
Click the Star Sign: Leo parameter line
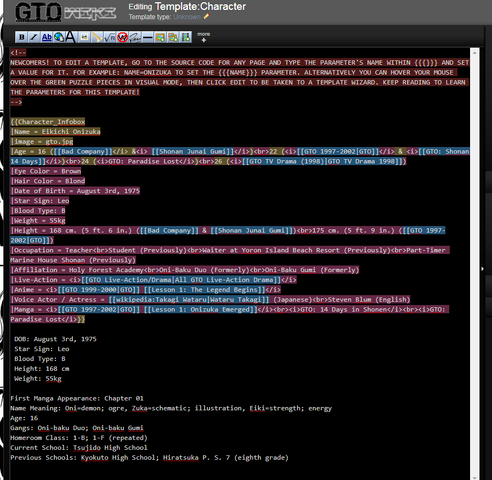(x=40, y=201)
